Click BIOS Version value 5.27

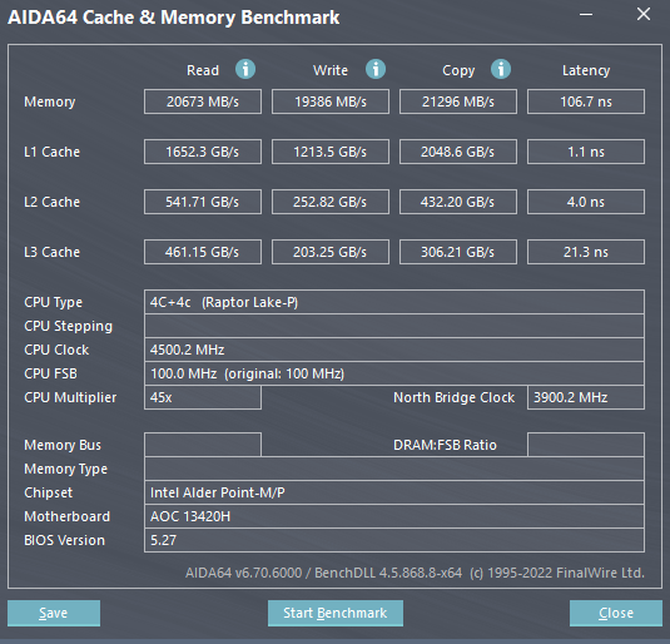[x=394, y=540]
